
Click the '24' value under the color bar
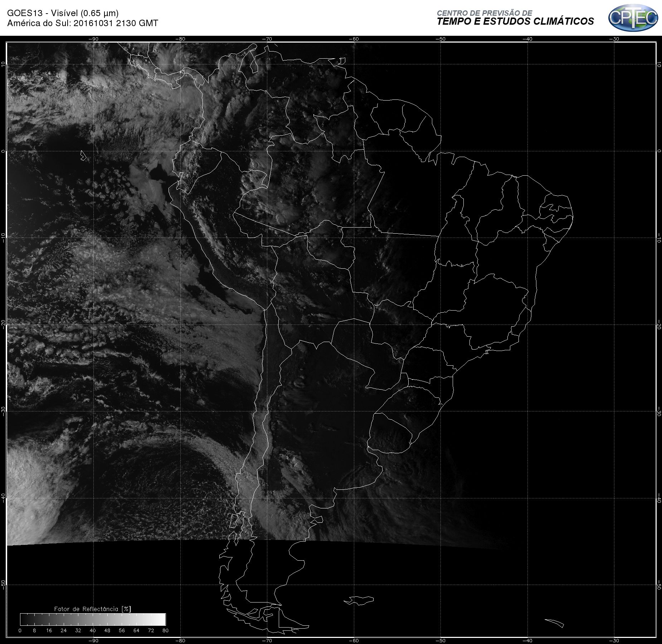64,630
